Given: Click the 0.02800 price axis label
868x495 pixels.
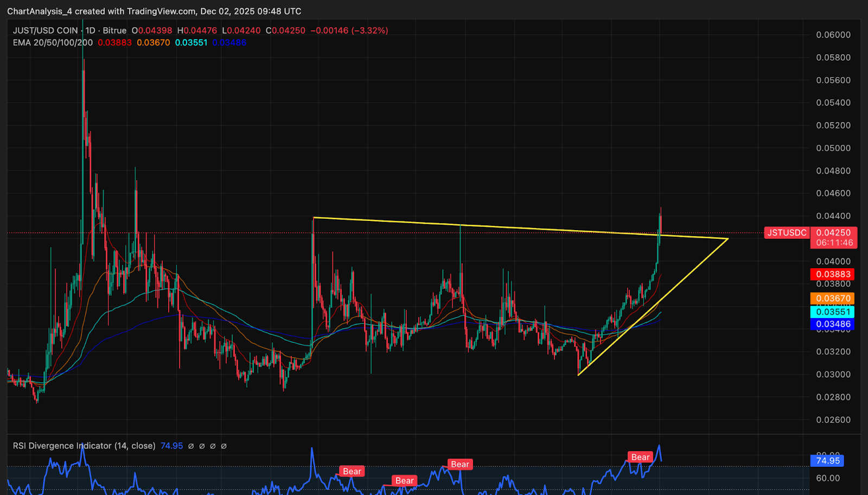Looking at the screenshot, I should pos(833,397).
